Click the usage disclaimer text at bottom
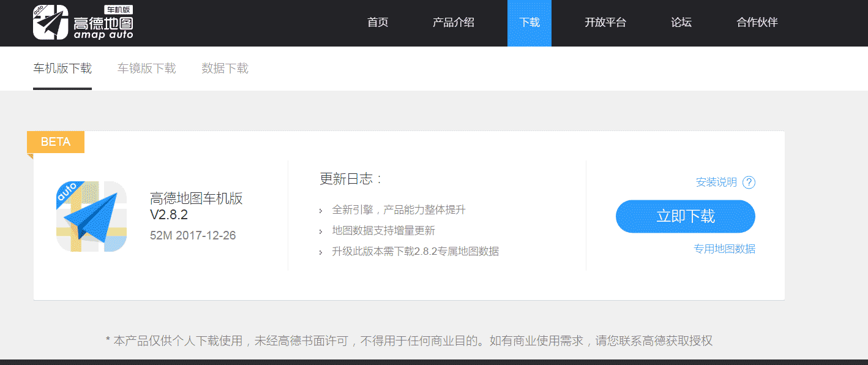Viewport: 868px width, 365px height. (409, 341)
